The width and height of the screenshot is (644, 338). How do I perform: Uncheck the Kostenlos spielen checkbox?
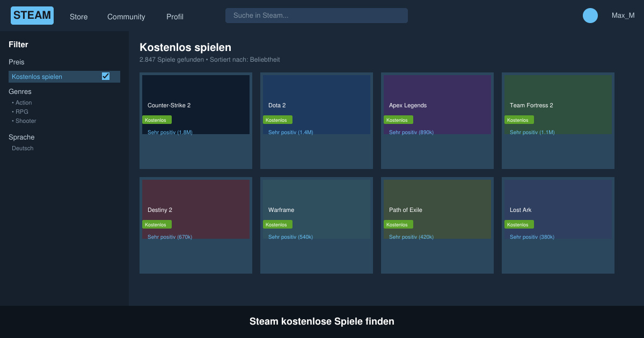[106, 76]
